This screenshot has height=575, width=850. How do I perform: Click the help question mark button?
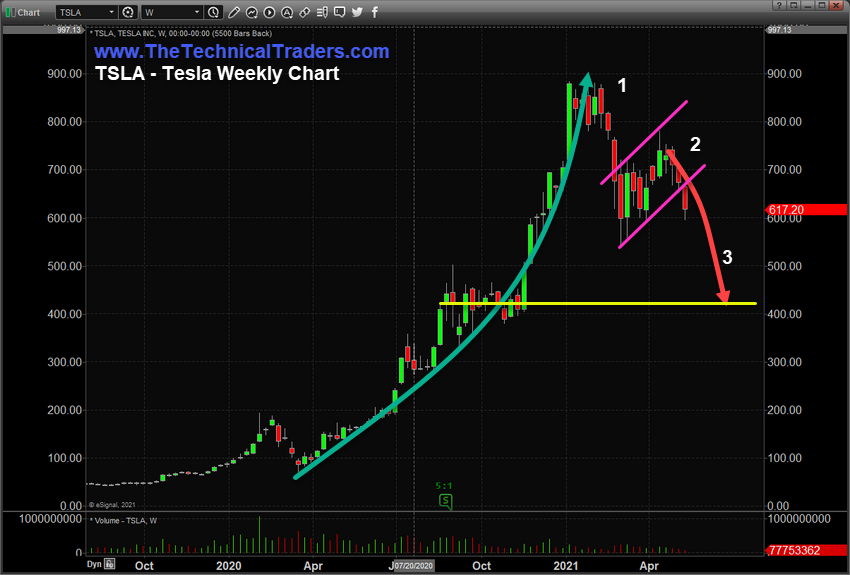[x=779, y=5]
